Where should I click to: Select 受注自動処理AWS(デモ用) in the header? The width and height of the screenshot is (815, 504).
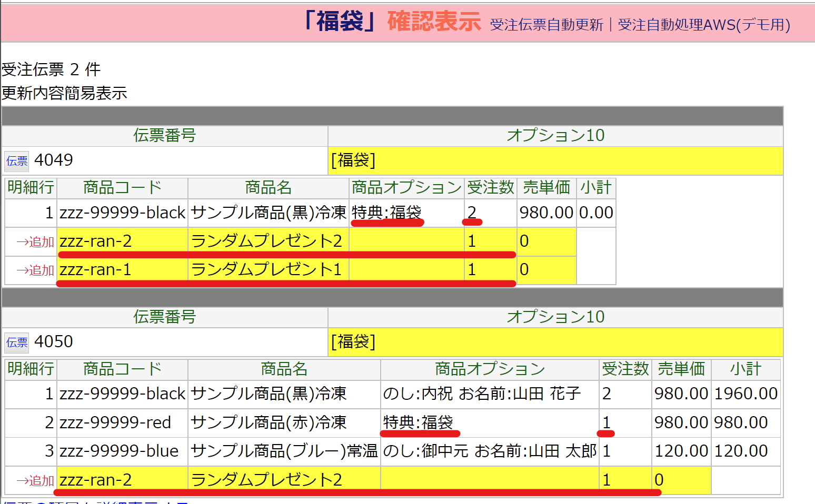[703, 25]
